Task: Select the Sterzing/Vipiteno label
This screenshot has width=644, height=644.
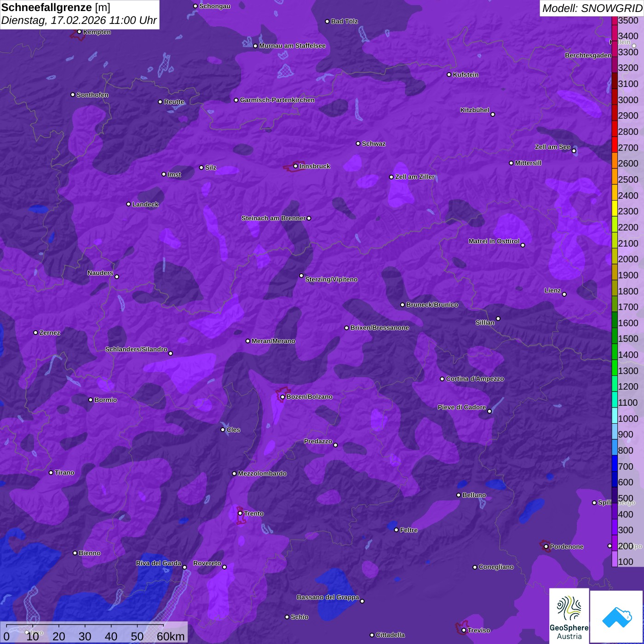Action: 331,279
